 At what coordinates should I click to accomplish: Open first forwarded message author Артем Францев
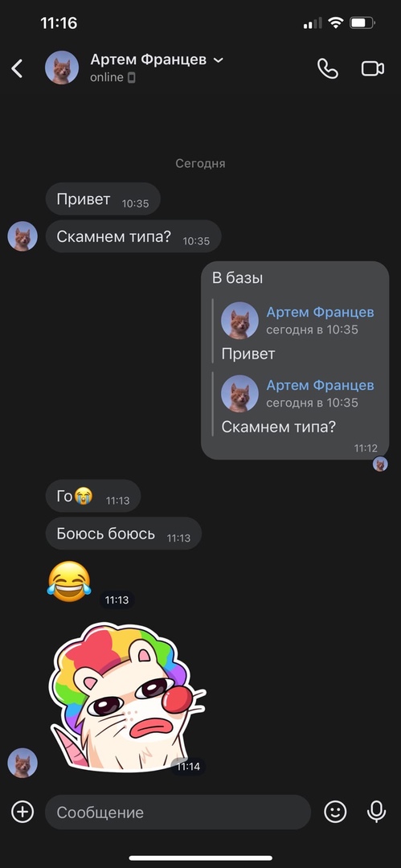click(320, 312)
